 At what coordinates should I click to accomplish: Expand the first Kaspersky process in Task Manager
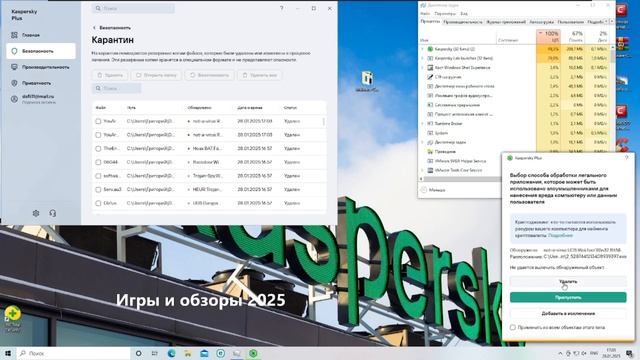422,49
